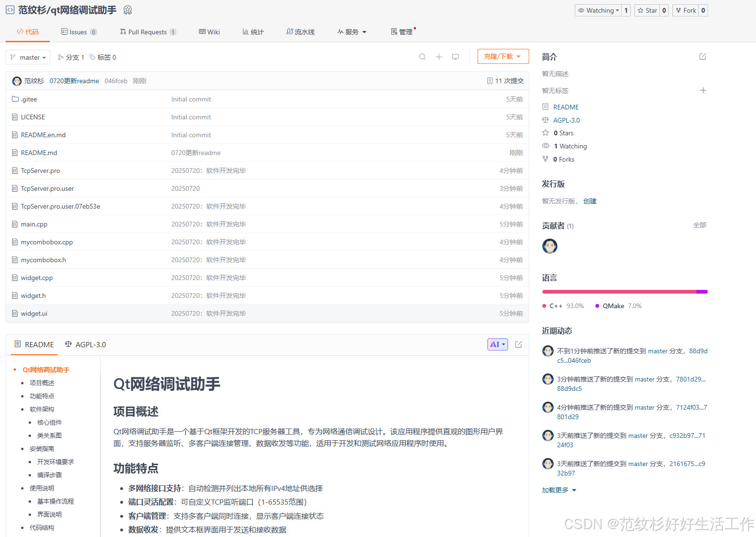This screenshot has height=537, width=756.
Task: Click the Fork button
Action: coord(686,10)
